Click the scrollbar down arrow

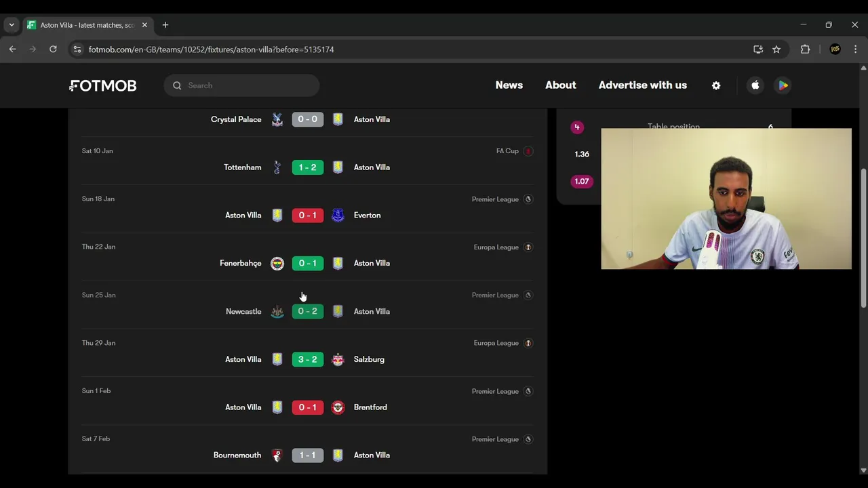(863, 470)
